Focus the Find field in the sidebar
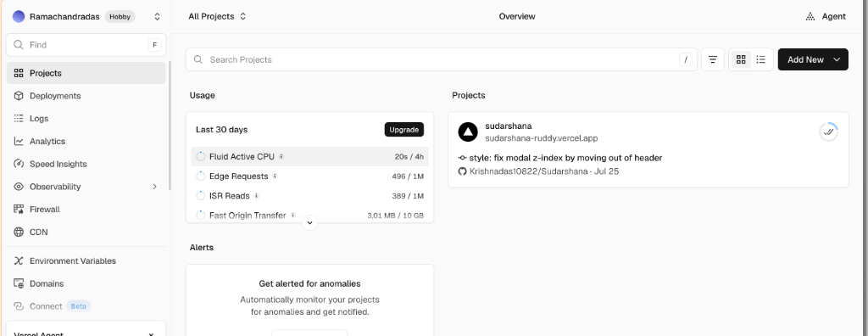 click(86, 45)
